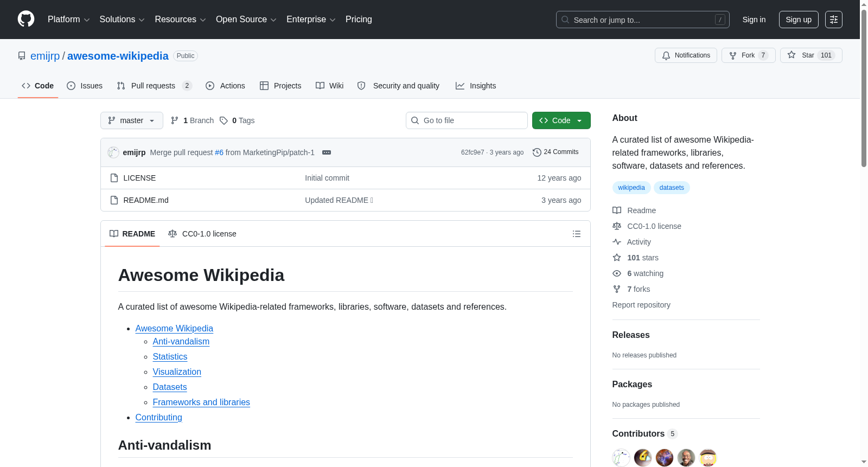
Task: Click the Sign in link
Action: (x=754, y=20)
